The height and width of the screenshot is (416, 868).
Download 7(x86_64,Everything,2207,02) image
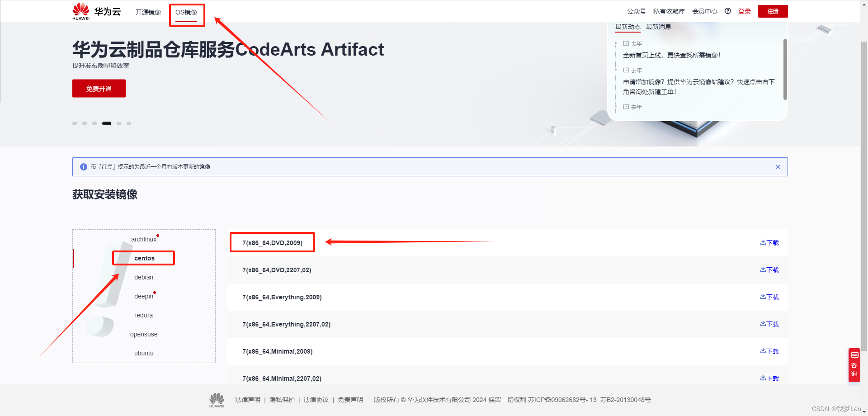769,324
